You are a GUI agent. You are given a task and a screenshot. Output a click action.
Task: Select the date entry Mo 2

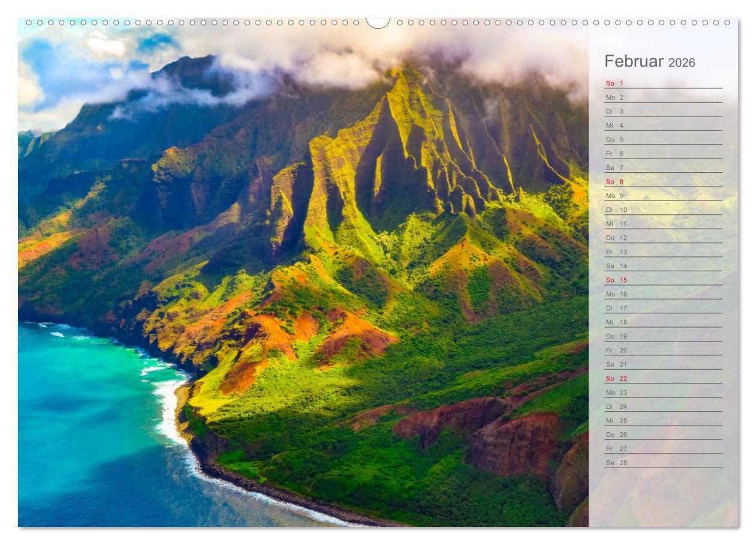point(614,97)
